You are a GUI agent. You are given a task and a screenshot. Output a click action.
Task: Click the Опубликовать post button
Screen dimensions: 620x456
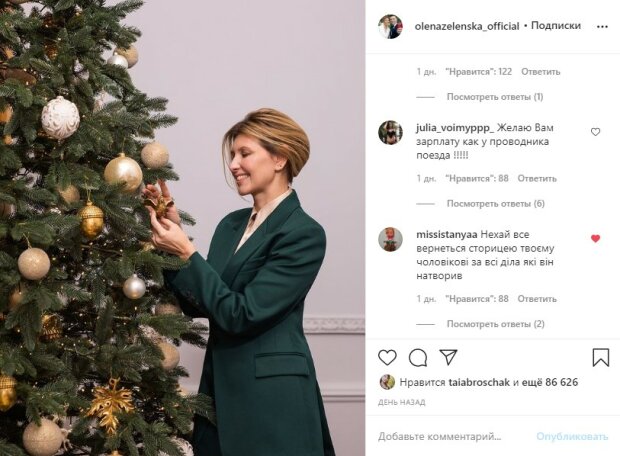coord(571,436)
